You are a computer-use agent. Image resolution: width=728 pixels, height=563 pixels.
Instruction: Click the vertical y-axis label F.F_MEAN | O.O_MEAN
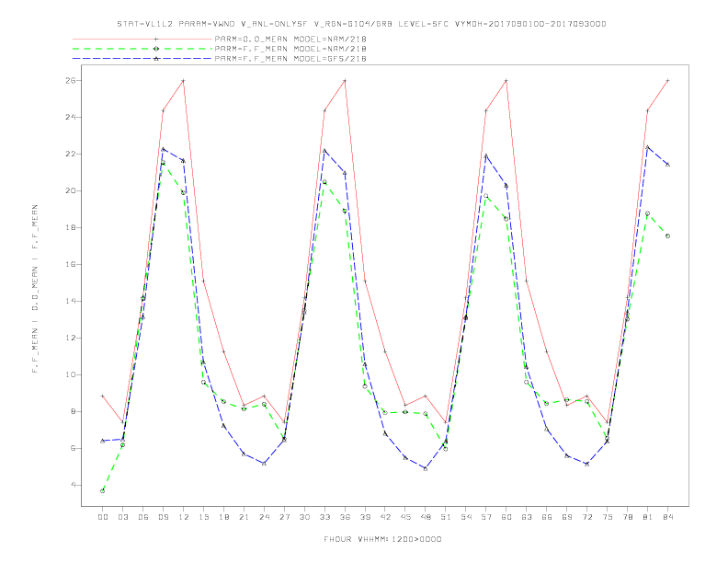[x=35, y=289]
